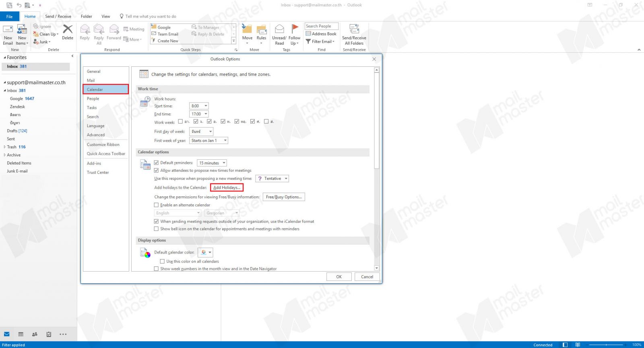The image size is (644, 348).
Task: Open the Address Book
Action: [321, 34]
